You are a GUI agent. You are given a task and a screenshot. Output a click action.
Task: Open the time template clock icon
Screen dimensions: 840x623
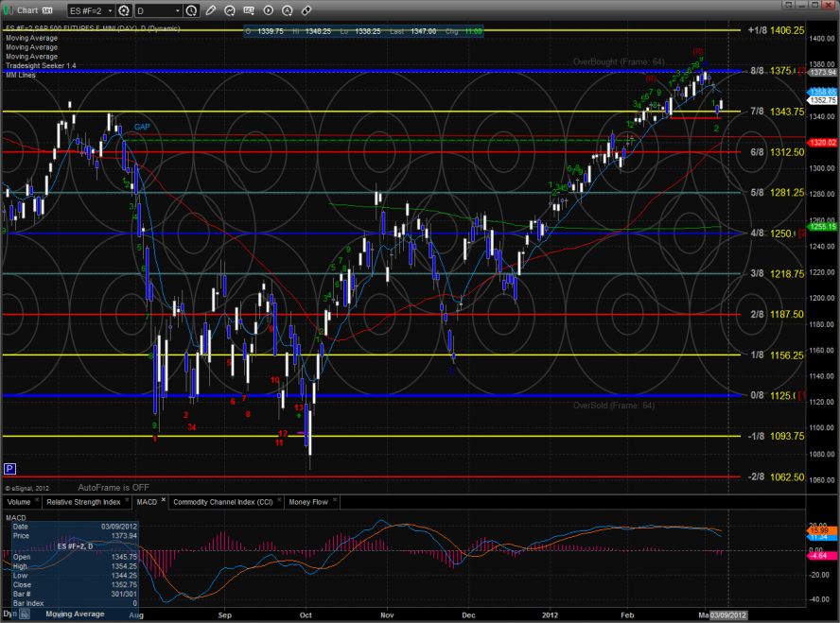coord(192,11)
